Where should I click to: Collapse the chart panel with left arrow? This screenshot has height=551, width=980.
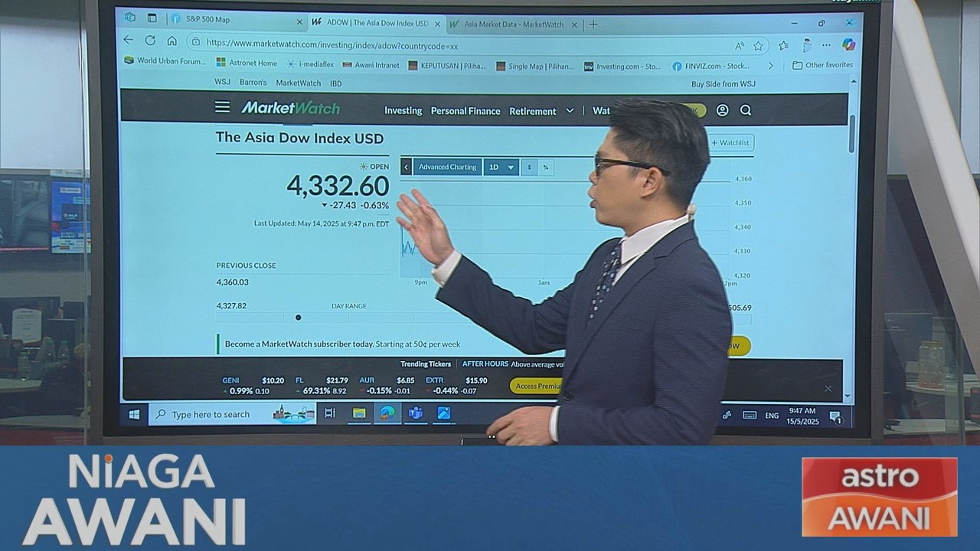pos(407,167)
